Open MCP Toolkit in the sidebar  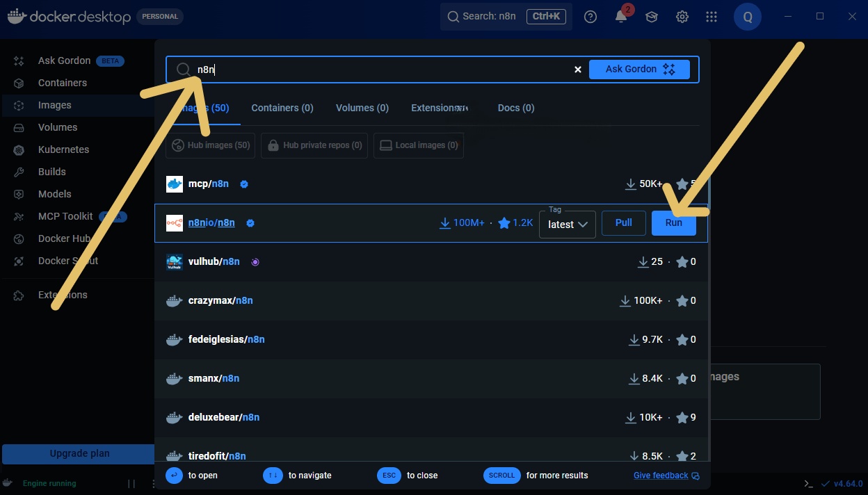click(x=65, y=216)
